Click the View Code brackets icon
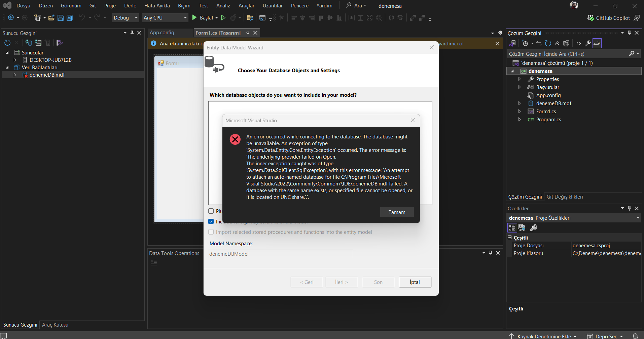This screenshot has height=339, width=644. click(578, 43)
